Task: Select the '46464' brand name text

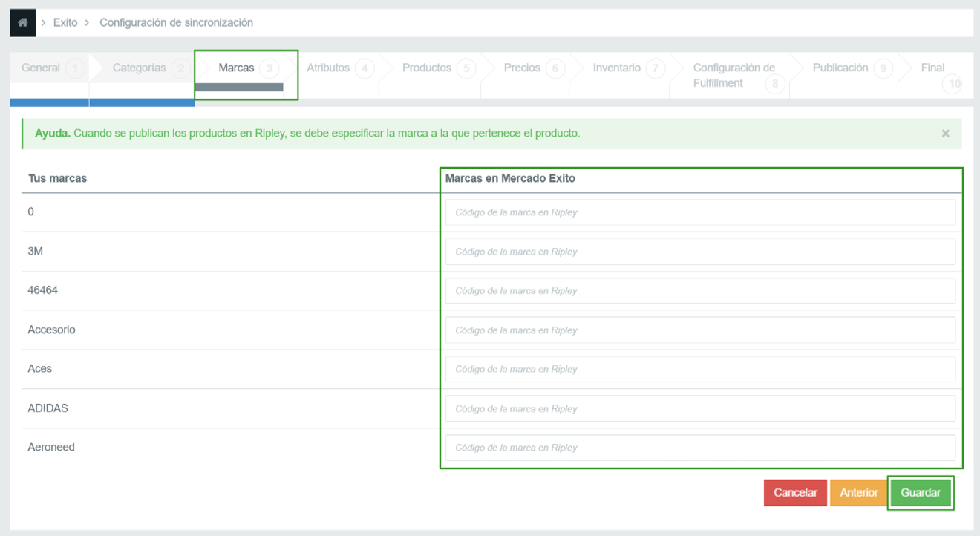Action: (x=42, y=290)
